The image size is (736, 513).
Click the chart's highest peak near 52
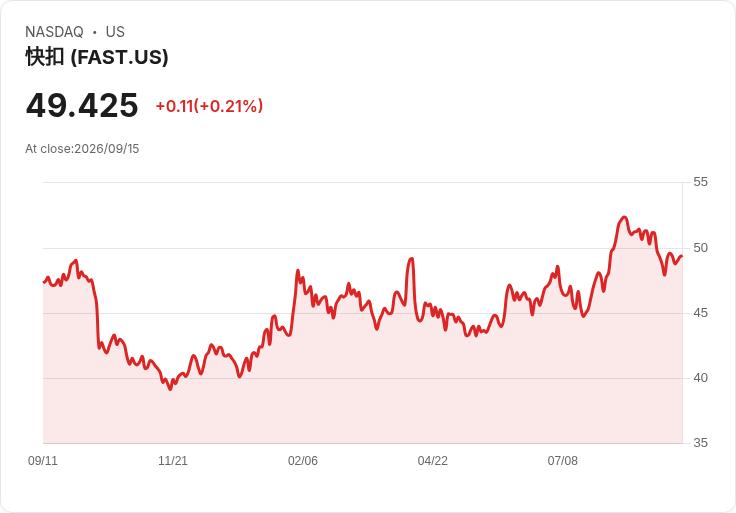click(624, 217)
